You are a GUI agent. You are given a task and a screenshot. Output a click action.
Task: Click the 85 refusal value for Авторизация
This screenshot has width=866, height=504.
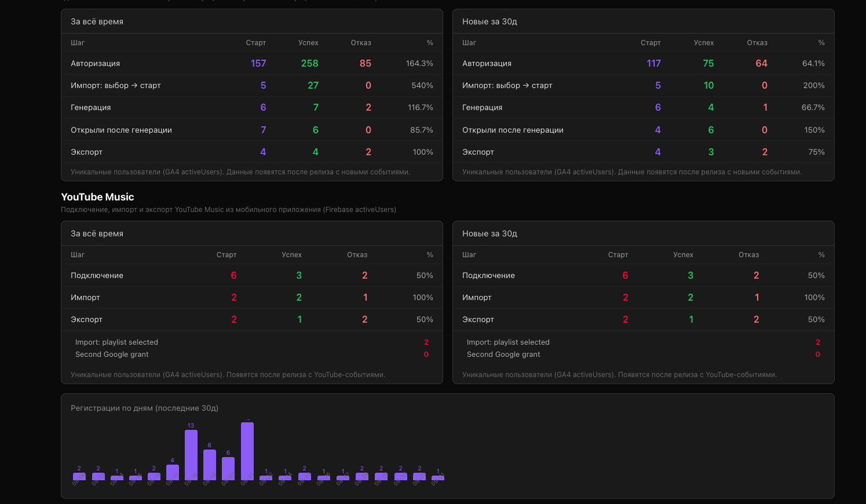point(365,63)
